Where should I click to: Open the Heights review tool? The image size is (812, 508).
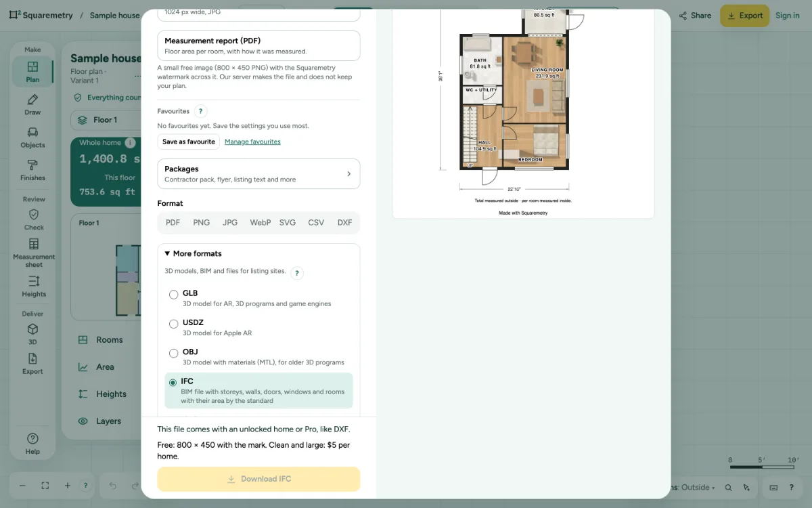[x=34, y=286]
